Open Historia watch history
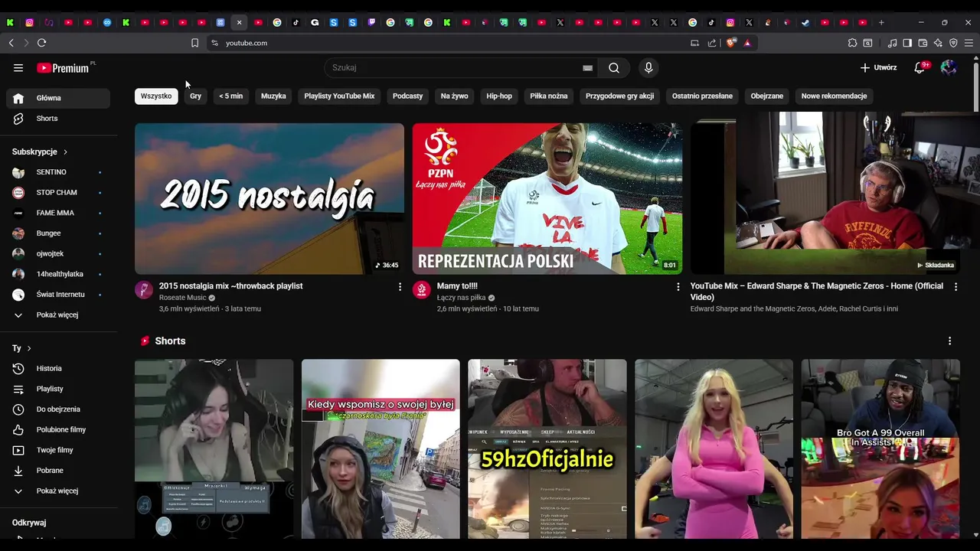Screen dimensions: 980x551 (x=58, y=369)
